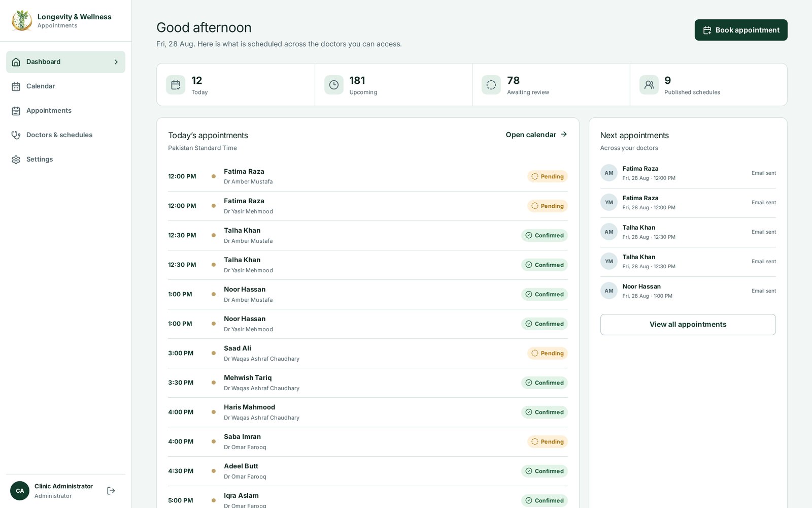This screenshot has height=508, width=812.
Task: Select the Dashboard menu item
Action: [x=65, y=62]
